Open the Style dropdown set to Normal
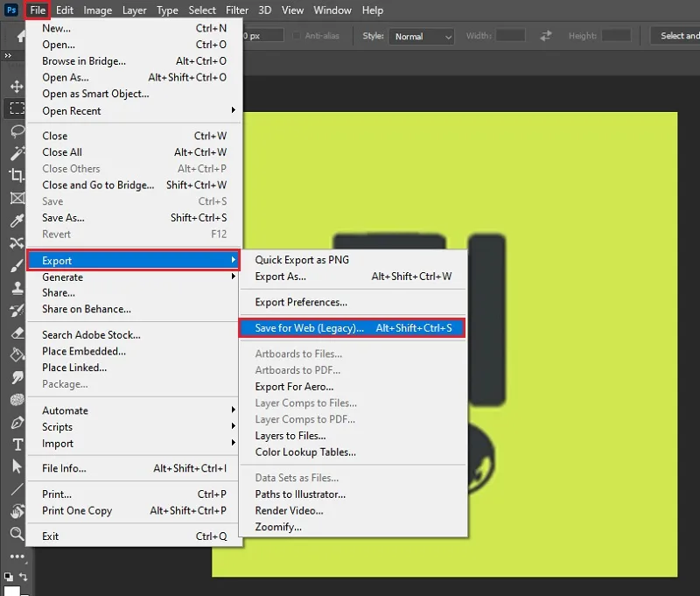The width and height of the screenshot is (700, 596). coord(422,37)
